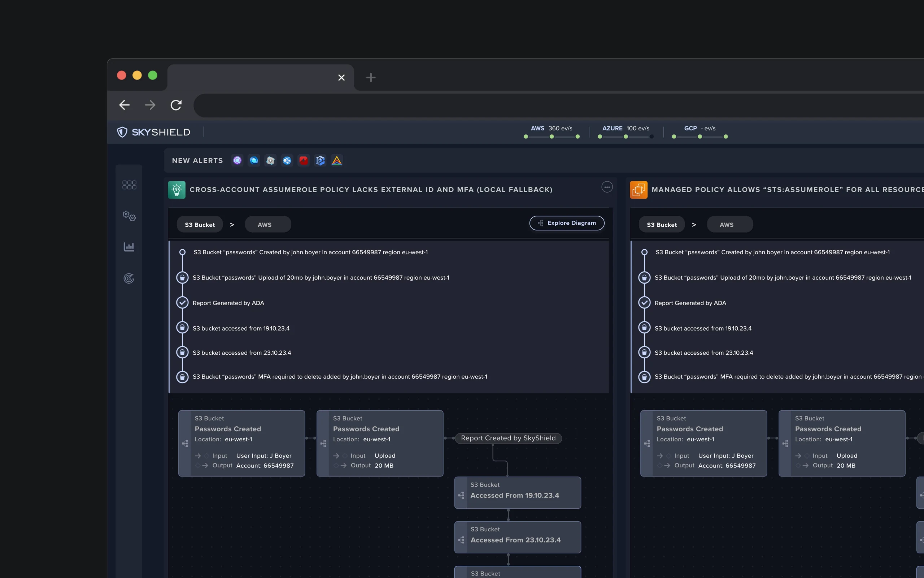Click diagram icon on Accessed From 23.10.23.4 node
Screen dimensions: 924x578
coord(461,540)
